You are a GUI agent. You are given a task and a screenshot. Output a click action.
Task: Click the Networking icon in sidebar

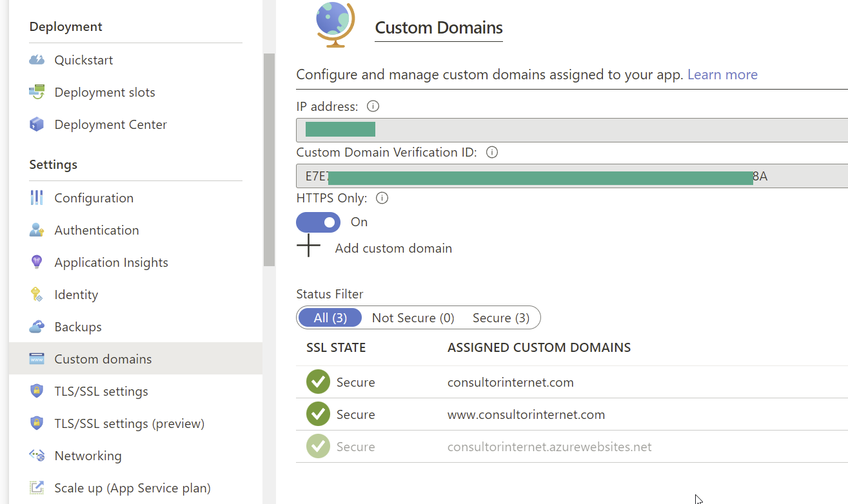(x=37, y=456)
